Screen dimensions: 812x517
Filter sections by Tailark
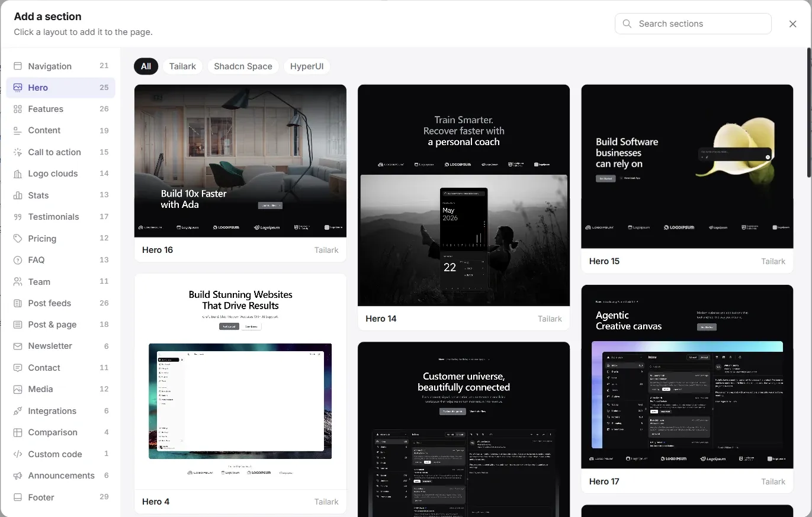182,66
